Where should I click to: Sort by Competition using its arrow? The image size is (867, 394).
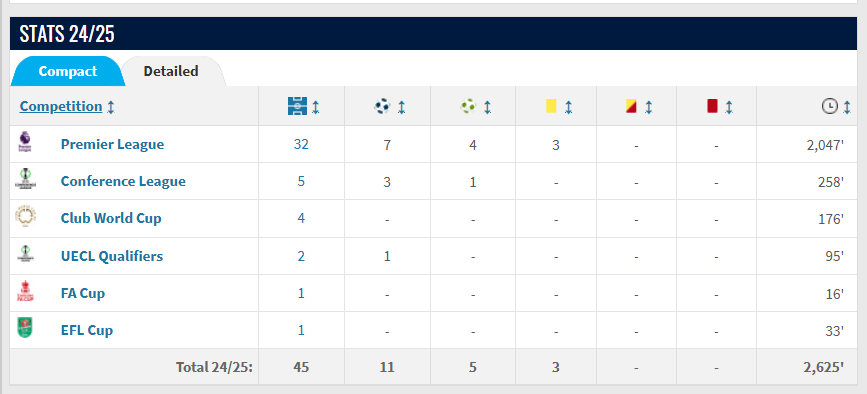point(111,107)
